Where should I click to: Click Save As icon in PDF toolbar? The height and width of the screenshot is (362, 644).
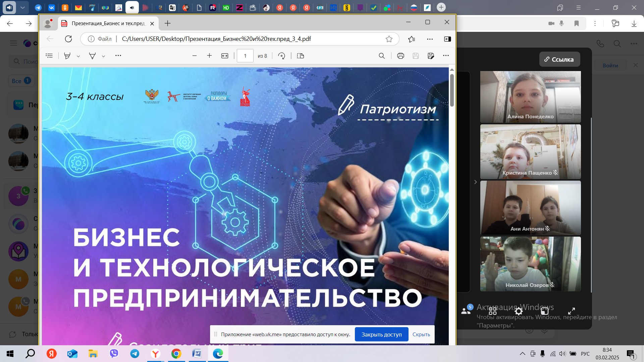coord(431,56)
